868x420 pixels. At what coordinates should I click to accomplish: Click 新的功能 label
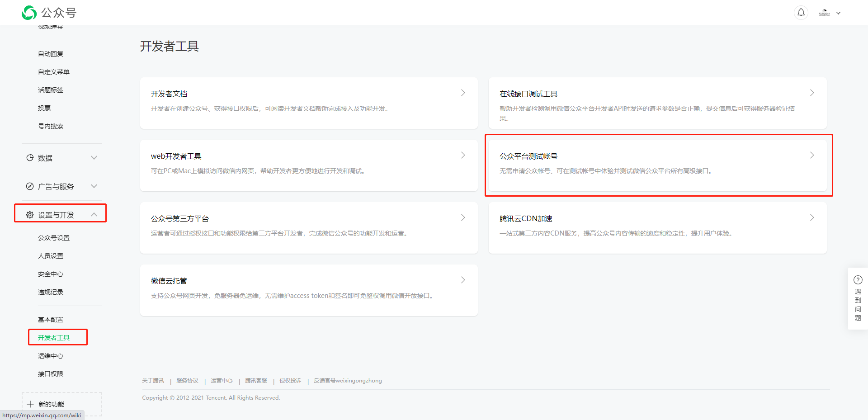(x=52, y=404)
